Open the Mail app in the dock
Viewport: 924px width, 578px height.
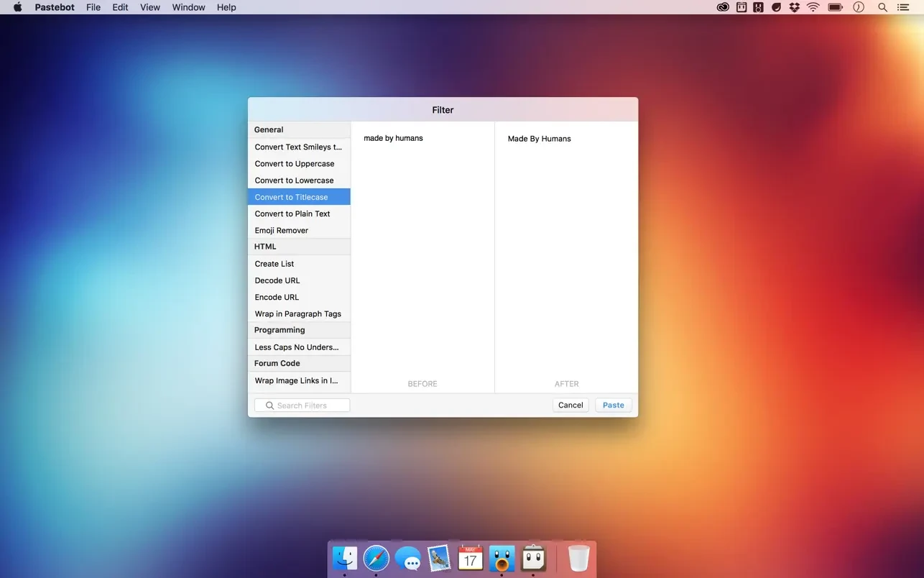[x=439, y=559]
